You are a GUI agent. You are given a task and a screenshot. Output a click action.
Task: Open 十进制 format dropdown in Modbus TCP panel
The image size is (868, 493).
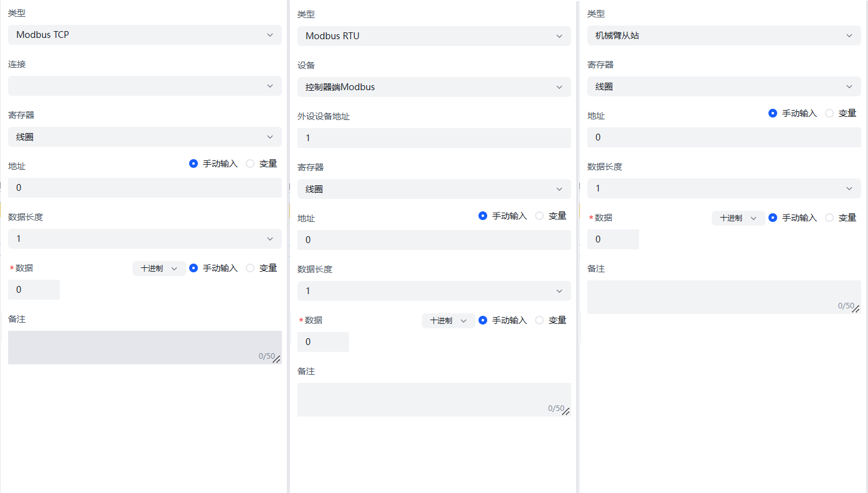click(x=159, y=269)
